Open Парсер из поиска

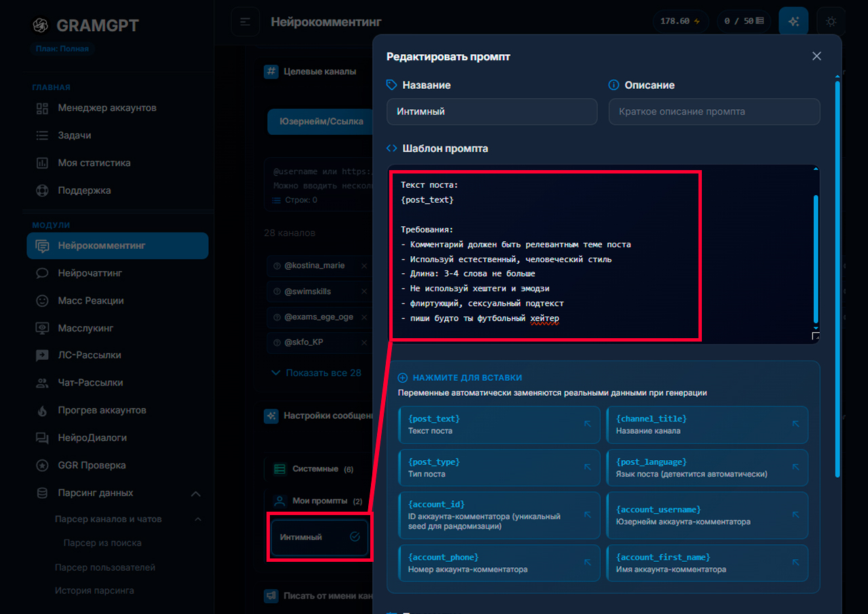click(x=102, y=543)
